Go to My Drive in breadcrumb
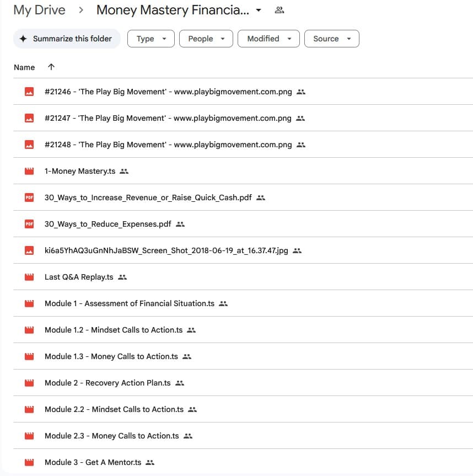Image resolution: width=473 pixels, height=476 pixels. point(39,10)
